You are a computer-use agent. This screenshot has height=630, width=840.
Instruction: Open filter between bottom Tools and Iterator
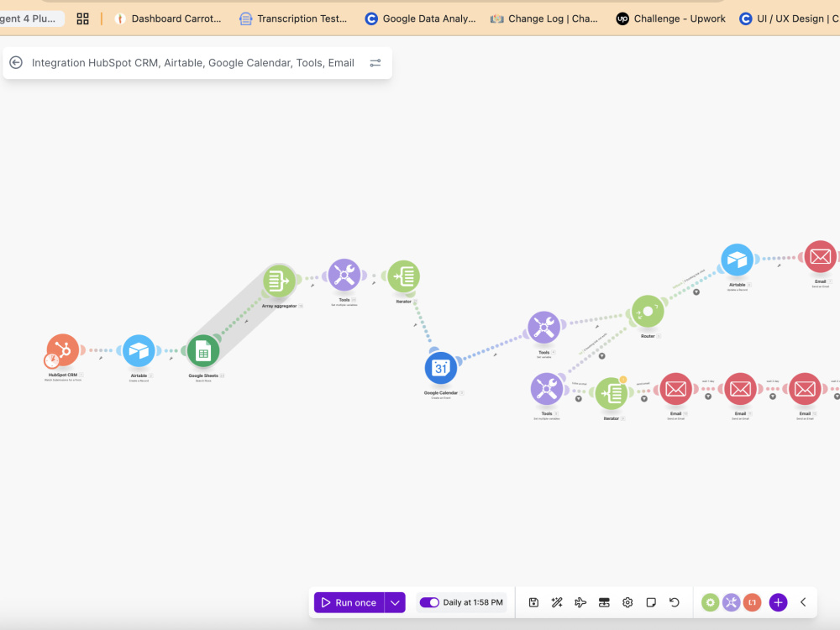tap(579, 398)
